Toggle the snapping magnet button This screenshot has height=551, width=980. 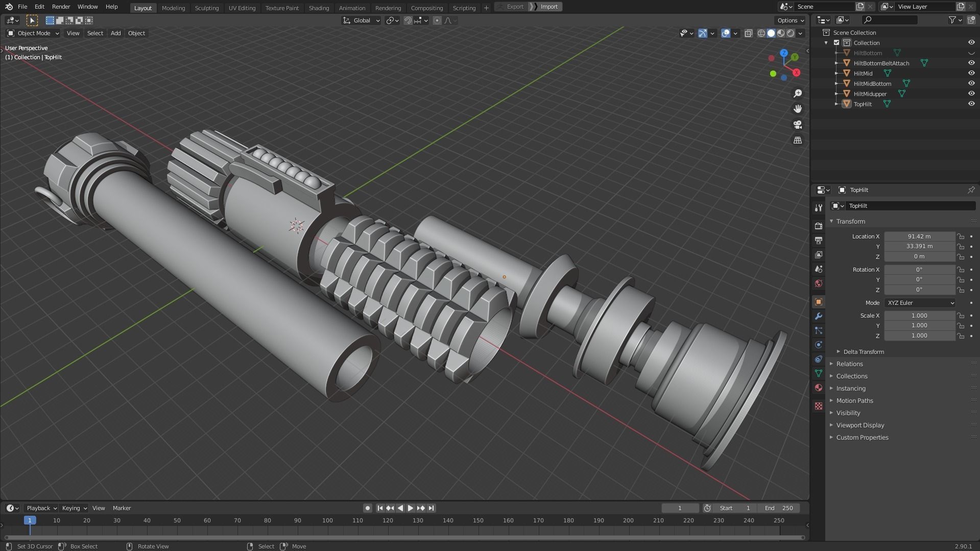click(408, 20)
